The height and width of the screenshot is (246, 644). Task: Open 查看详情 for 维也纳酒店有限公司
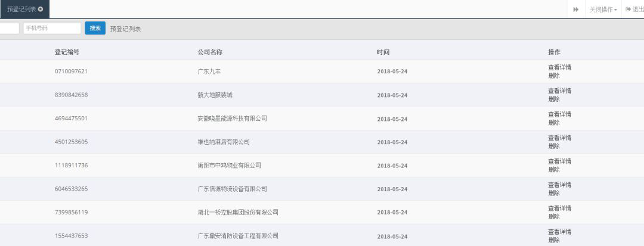point(559,138)
